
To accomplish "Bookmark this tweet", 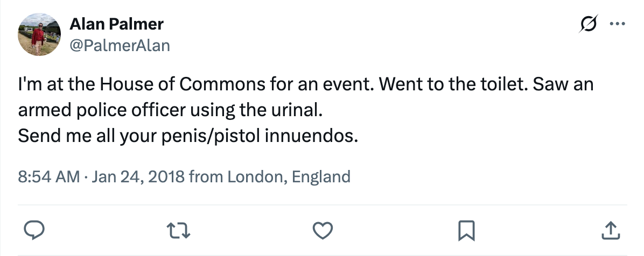I will coord(466,231).
